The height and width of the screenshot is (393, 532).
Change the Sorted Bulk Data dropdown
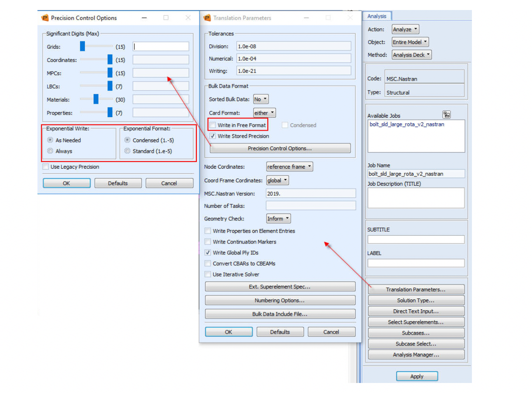pos(260,99)
